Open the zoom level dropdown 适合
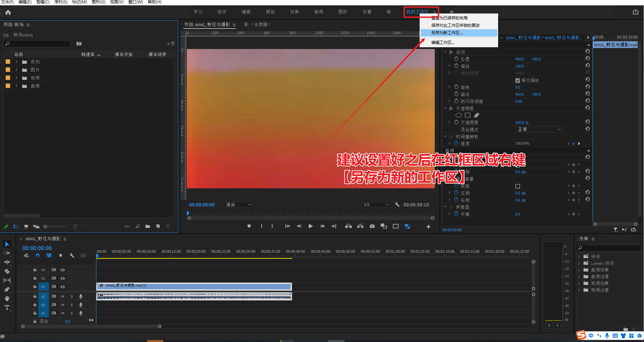The image size is (644, 342). point(238,205)
